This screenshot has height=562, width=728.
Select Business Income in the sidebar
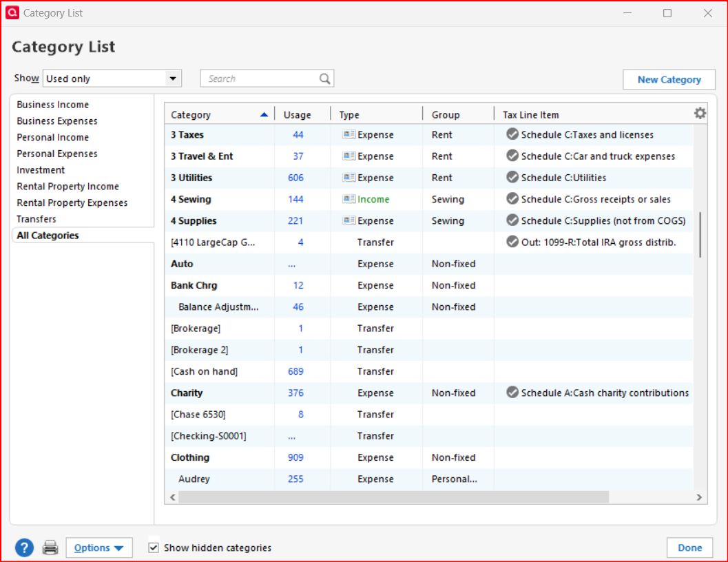(53, 105)
